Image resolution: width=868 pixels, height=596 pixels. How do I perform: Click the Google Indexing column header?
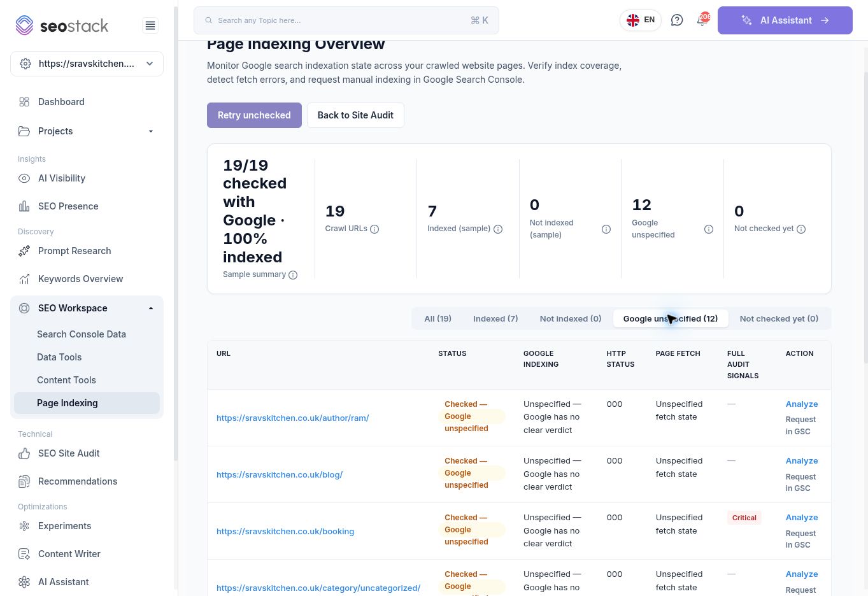point(541,359)
